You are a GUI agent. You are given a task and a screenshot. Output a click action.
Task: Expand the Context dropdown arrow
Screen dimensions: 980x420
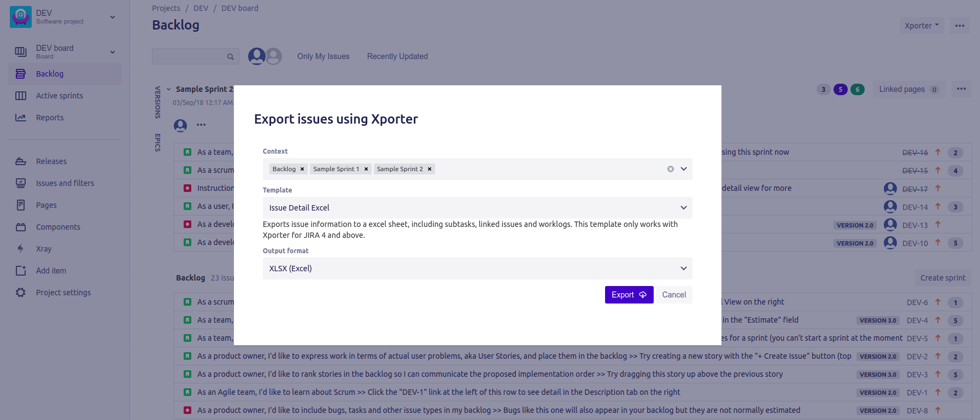684,169
